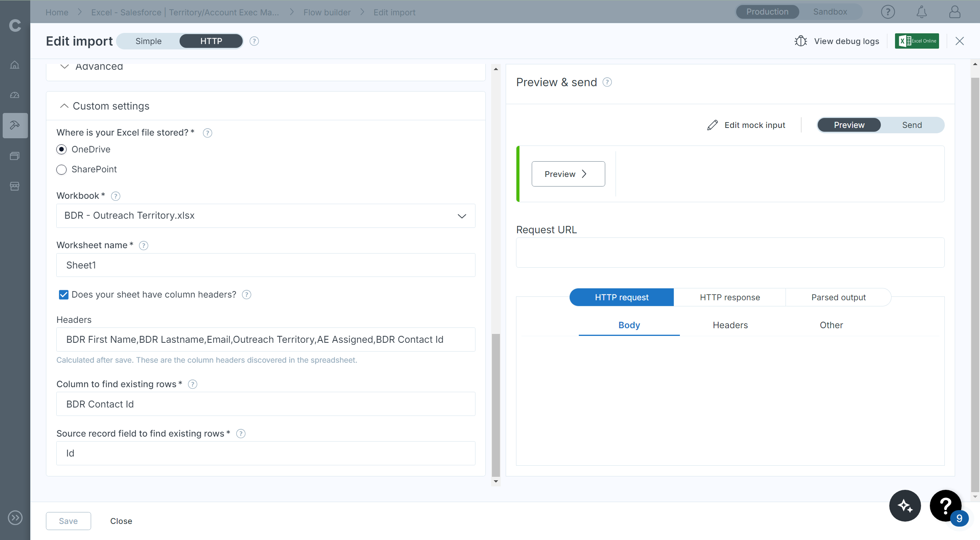Viewport: 980px width, 540px height.
Task: Close the Edit import panel with X
Action: pyautogui.click(x=959, y=41)
